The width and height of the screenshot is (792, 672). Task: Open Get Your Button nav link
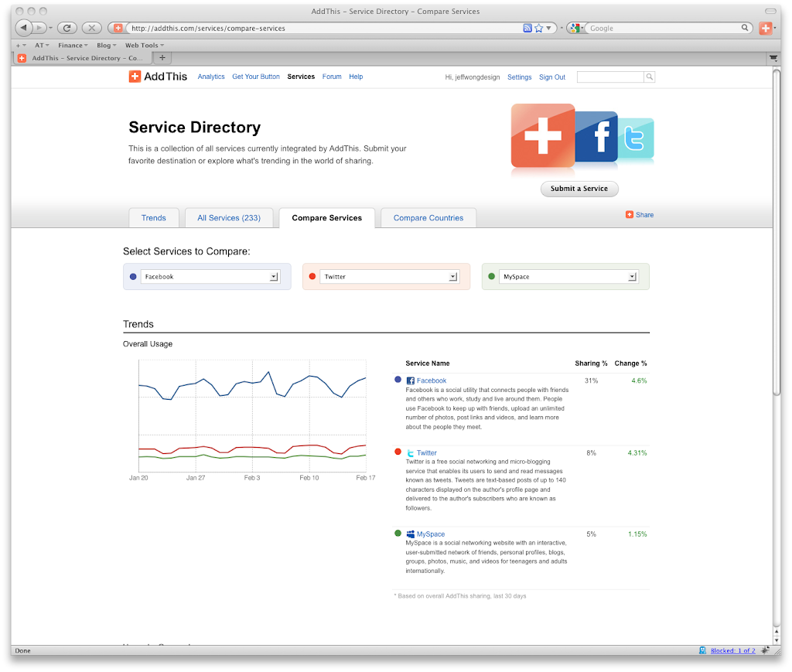click(255, 77)
